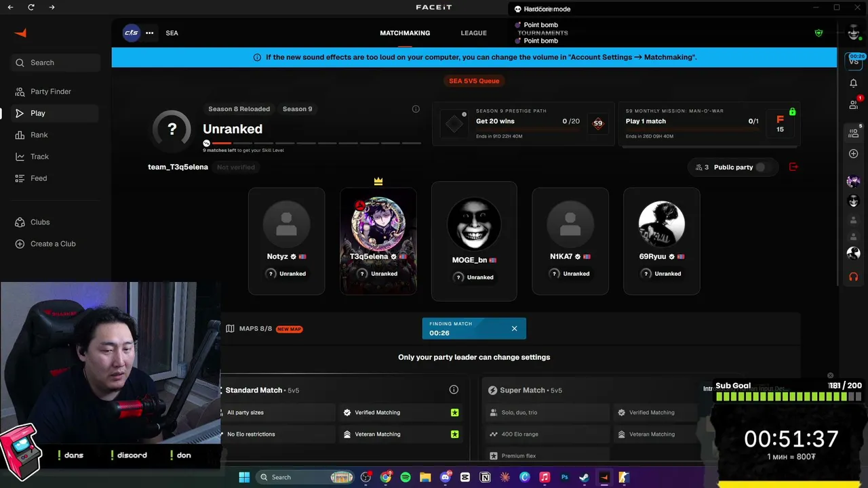Click the red leave party icon
The image size is (868, 488).
[x=793, y=167]
